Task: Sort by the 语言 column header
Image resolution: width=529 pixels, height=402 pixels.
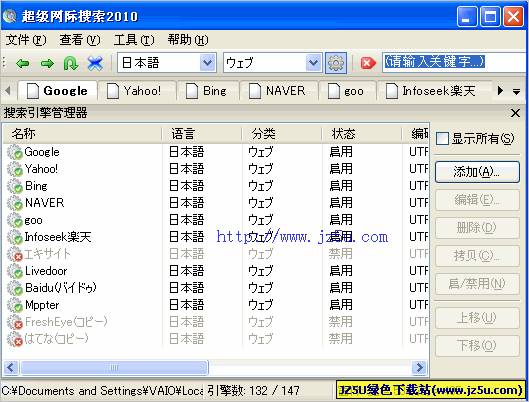Action: click(x=202, y=134)
